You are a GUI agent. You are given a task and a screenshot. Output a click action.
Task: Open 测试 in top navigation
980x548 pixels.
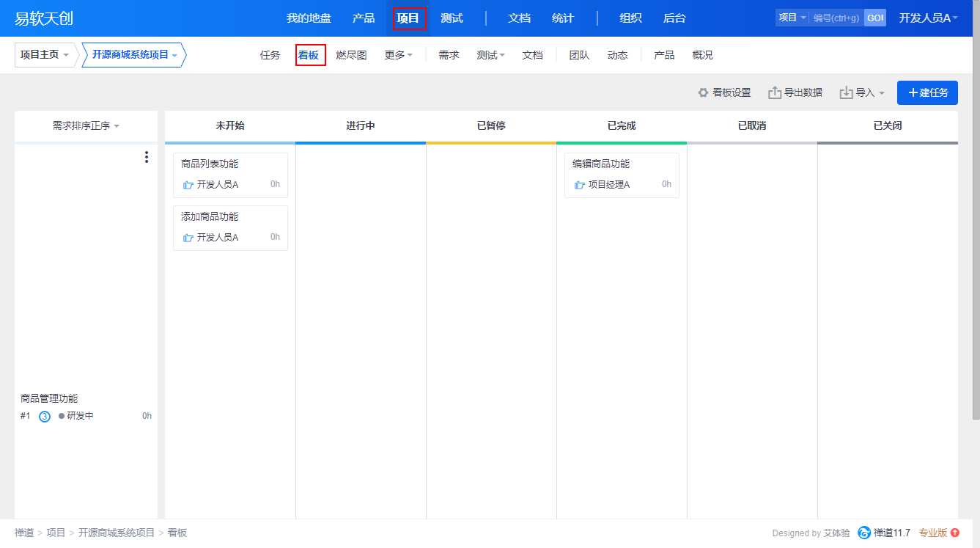452,18
